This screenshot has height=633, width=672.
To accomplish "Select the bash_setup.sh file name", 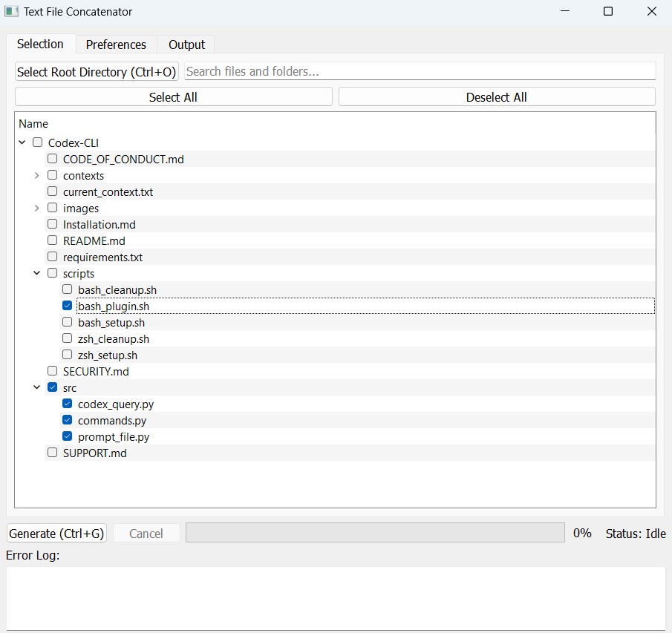I will [111, 323].
